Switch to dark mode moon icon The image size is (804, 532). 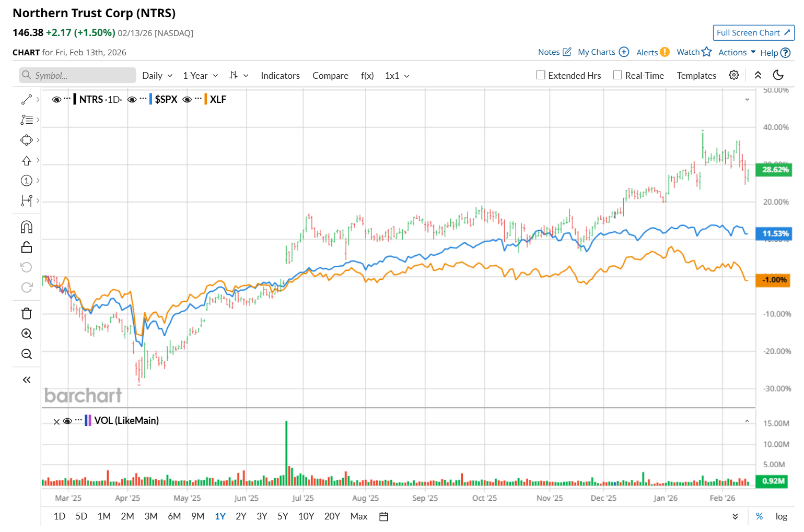coord(778,75)
